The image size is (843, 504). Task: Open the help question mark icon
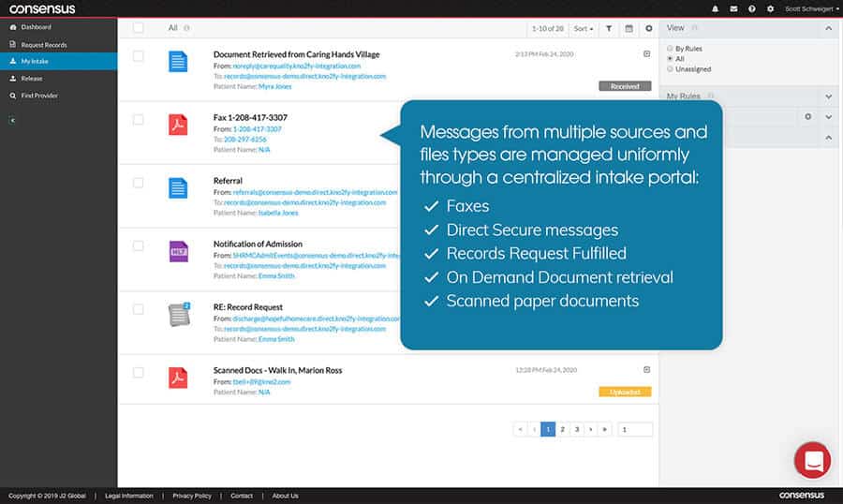click(752, 8)
